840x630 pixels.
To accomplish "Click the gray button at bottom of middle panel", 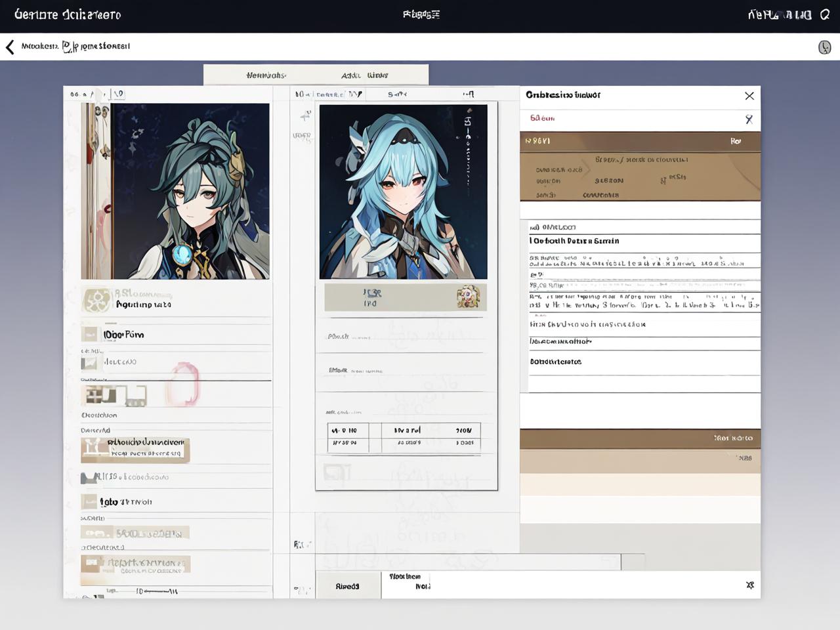I will coord(348,585).
